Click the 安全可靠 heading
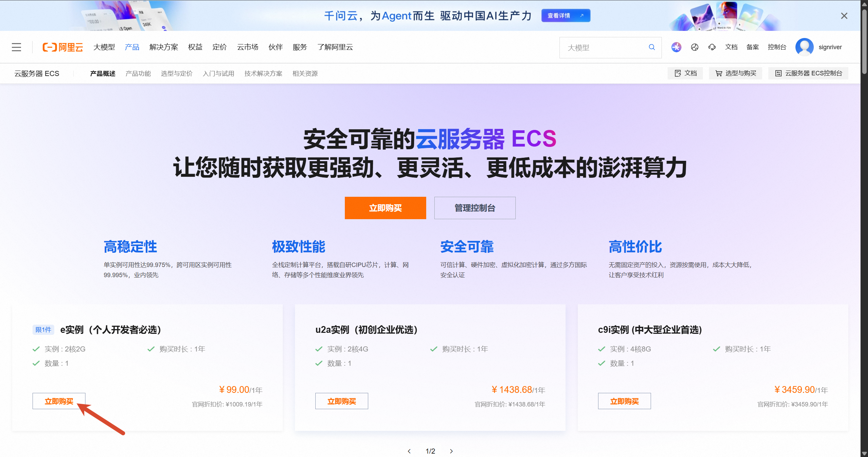868x457 pixels. [x=467, y=247]
